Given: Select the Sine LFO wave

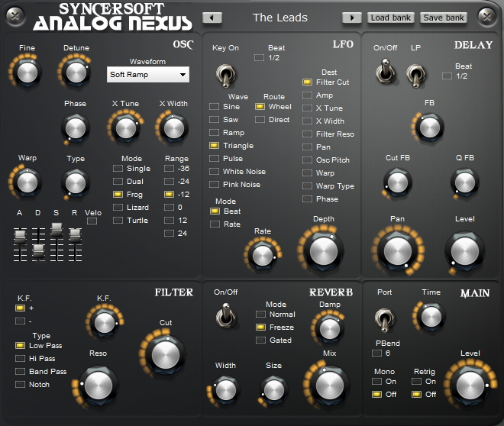Looking at the screenshot, I should [x=214, y=107].
